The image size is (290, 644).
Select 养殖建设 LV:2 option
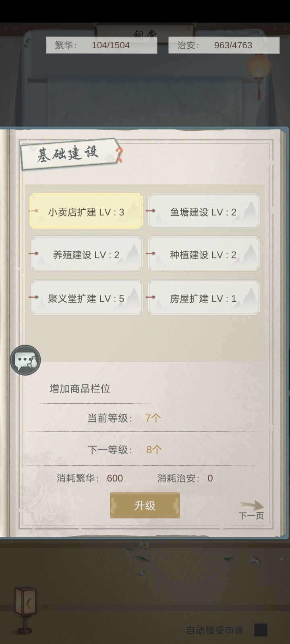click(86, 254)
